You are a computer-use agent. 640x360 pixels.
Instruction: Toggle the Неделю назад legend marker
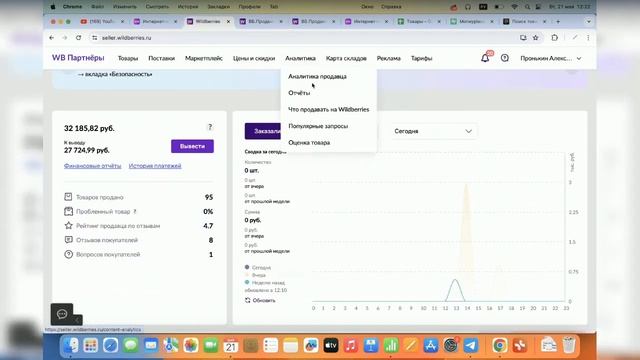[247, 282]
